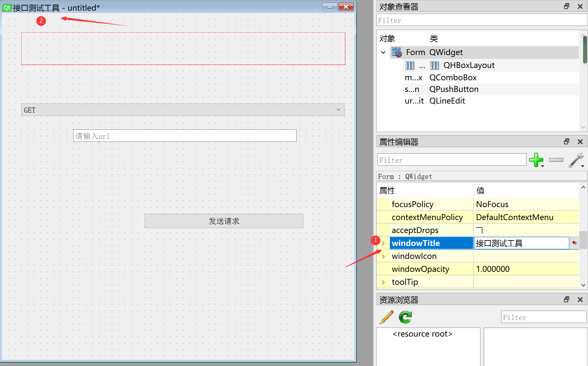The width and height of the screenshot is (588, 366).
Task: Click the 发送请求 button on the form
Action: pos(224,221)
